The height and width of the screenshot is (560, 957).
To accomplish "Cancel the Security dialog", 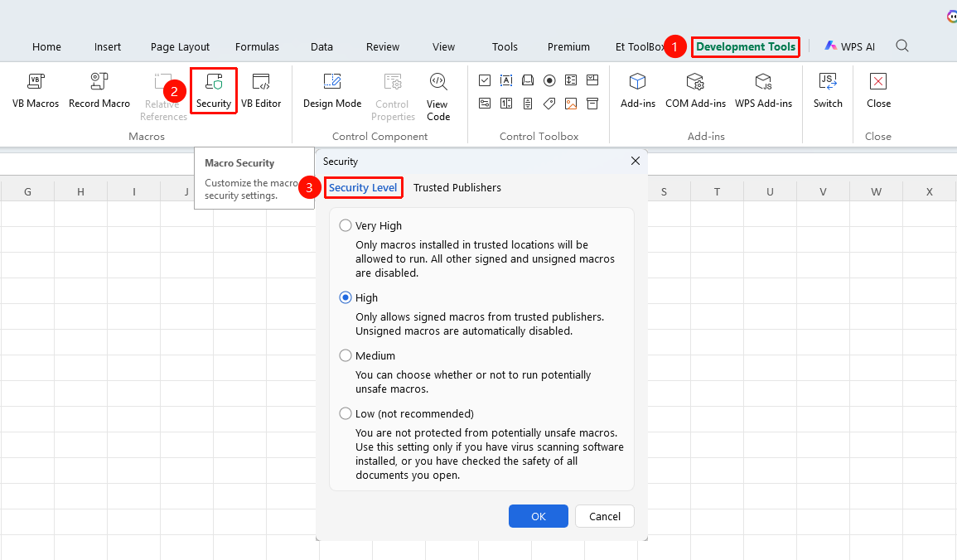I will (x=605, y=516).
